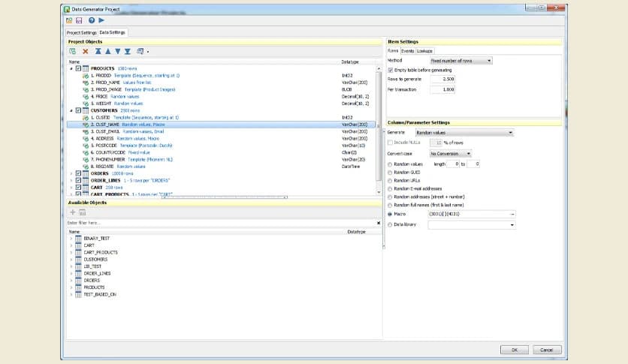Toggle the ORDERS table checkbox

pos(78,173)
